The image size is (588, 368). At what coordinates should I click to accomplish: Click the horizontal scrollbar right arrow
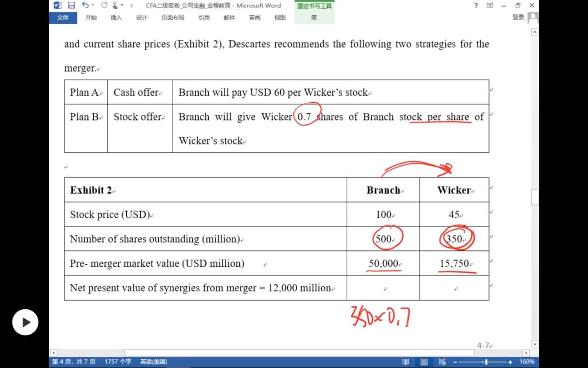[526, 353]
